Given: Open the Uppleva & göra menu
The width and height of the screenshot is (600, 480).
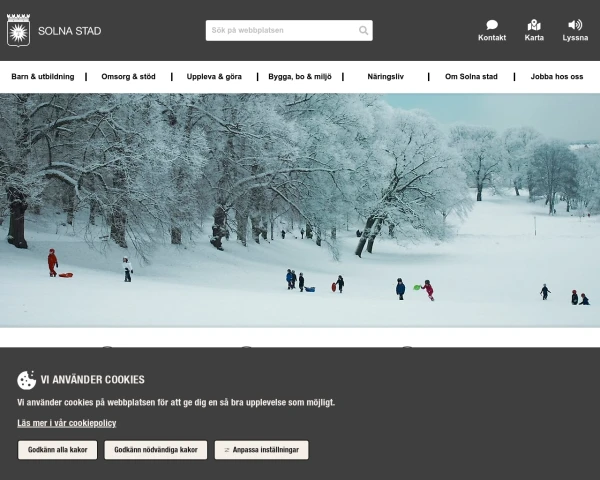Looking at the screenshot, I should click(214, 77).
